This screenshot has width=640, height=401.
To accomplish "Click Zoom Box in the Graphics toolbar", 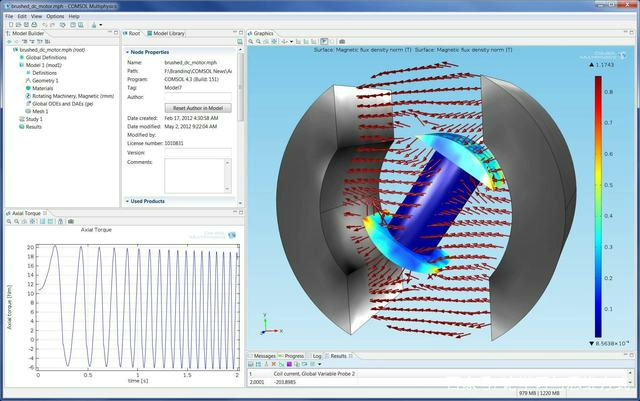I will point(266,41).
